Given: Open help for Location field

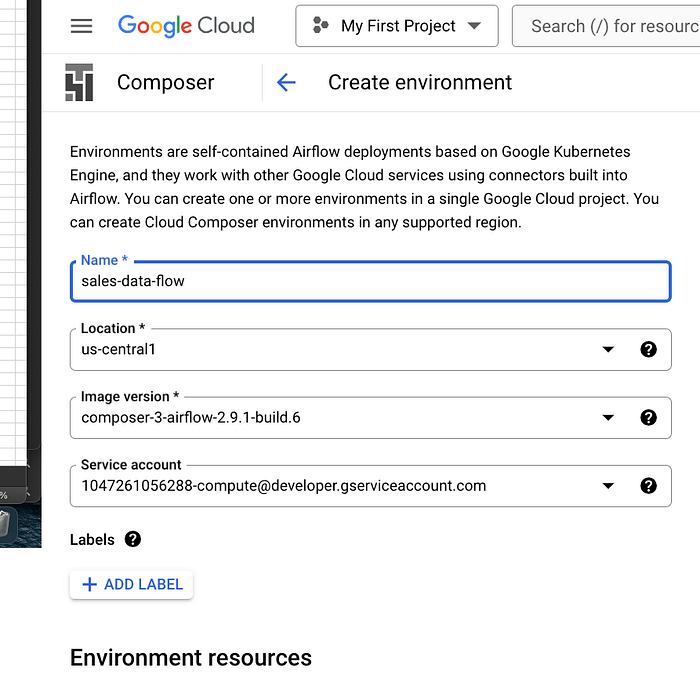Looking at the screenshot, I should pos(648,349).
